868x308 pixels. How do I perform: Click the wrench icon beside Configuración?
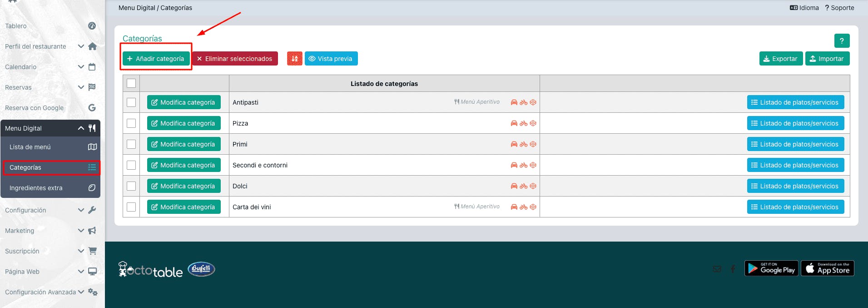click(92, 210)
